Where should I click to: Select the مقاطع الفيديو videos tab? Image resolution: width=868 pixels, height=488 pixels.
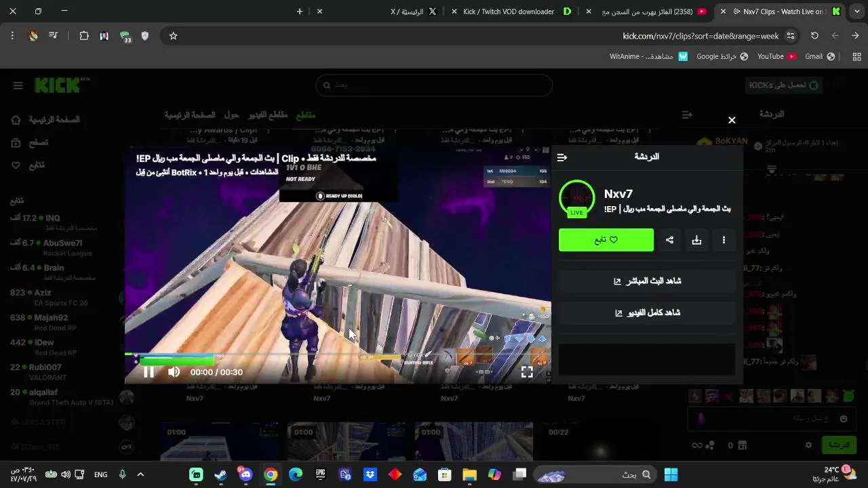268,115
